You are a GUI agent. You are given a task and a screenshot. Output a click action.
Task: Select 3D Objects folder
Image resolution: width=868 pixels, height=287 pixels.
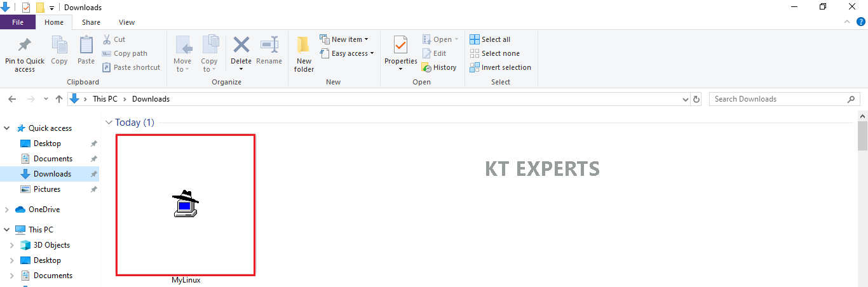tap(51, 245)
